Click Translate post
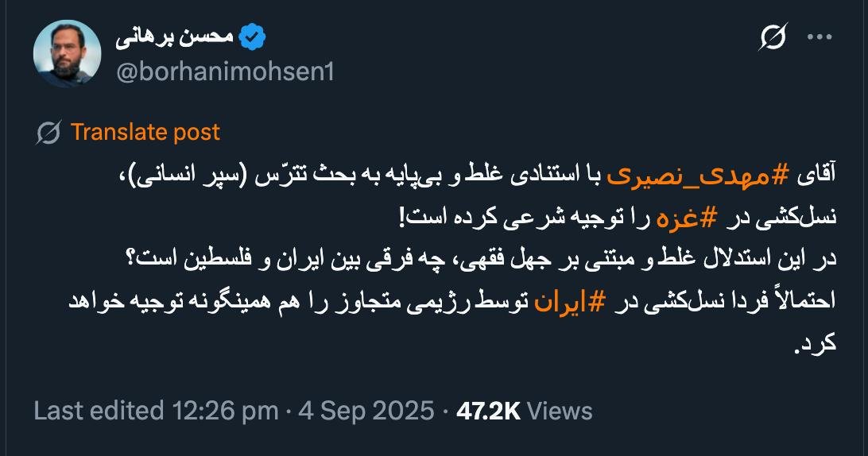Screen dimensions: 868x456 click(x=145, y=132)
